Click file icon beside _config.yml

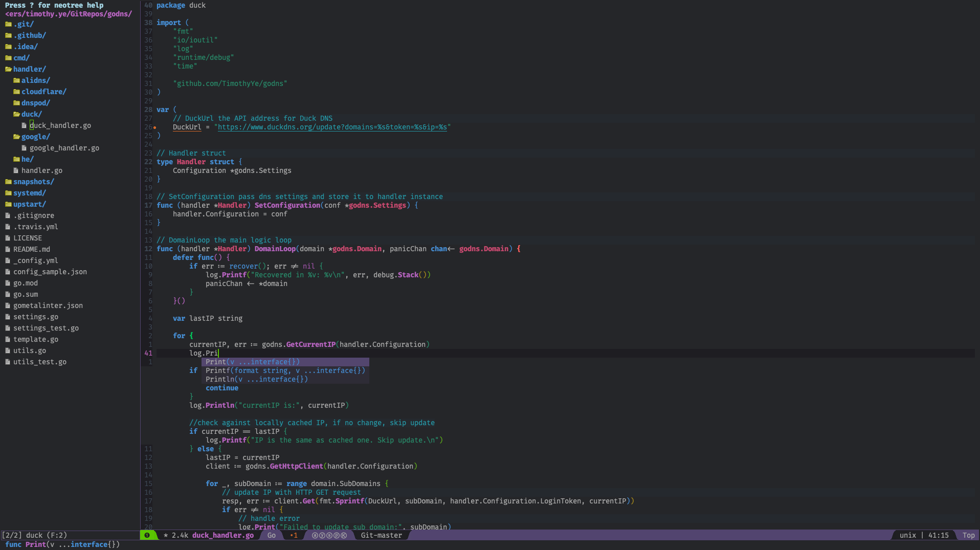click(x=8, y=260)
